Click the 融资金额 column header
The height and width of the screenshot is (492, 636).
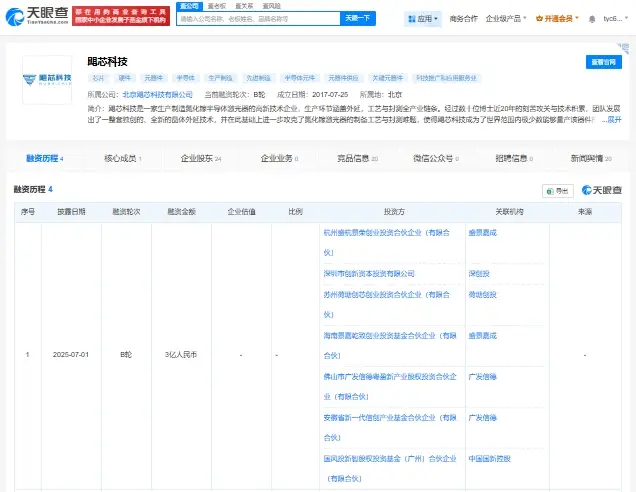point(181,212)
